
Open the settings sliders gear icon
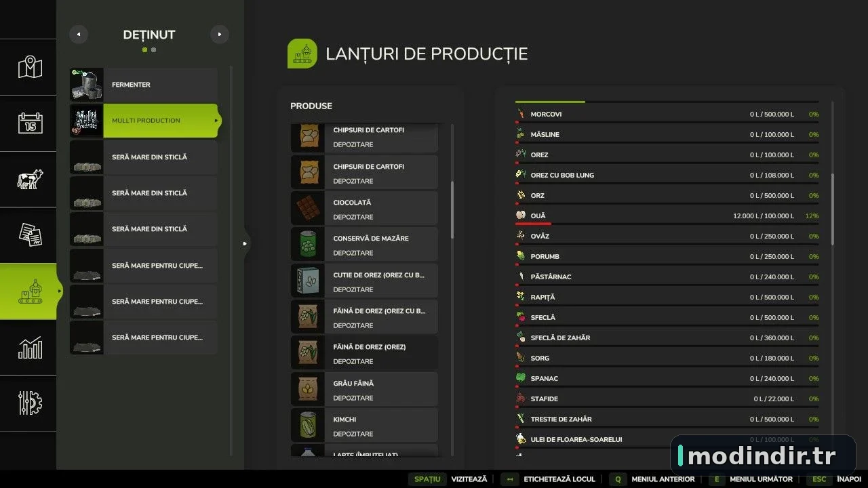click(x=30, y=403)
